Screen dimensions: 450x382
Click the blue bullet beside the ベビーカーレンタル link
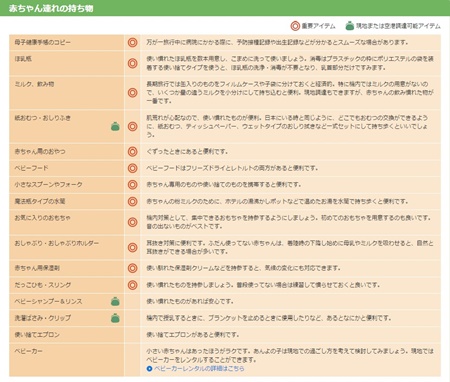(149, 369)
